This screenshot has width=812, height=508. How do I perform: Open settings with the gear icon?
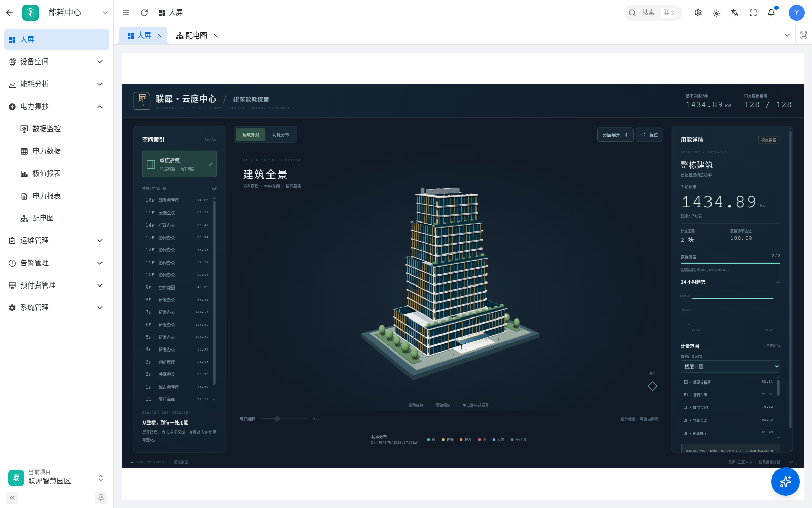point(698,13)
